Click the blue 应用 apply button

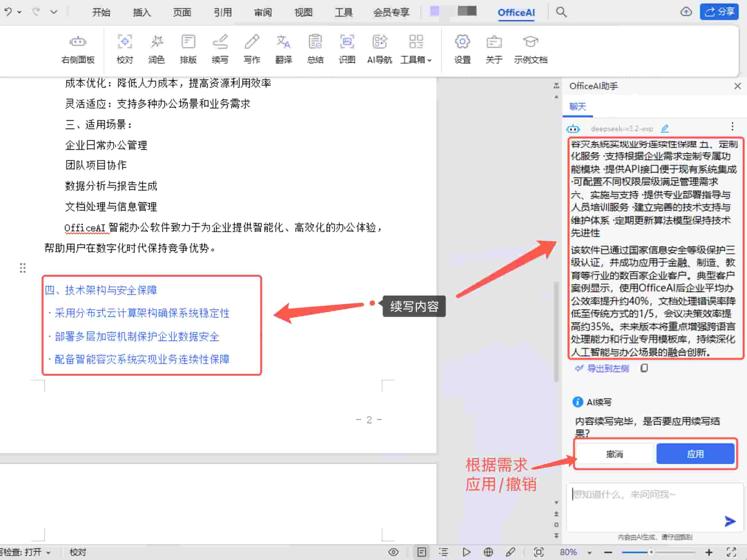(x=695, y=454)
